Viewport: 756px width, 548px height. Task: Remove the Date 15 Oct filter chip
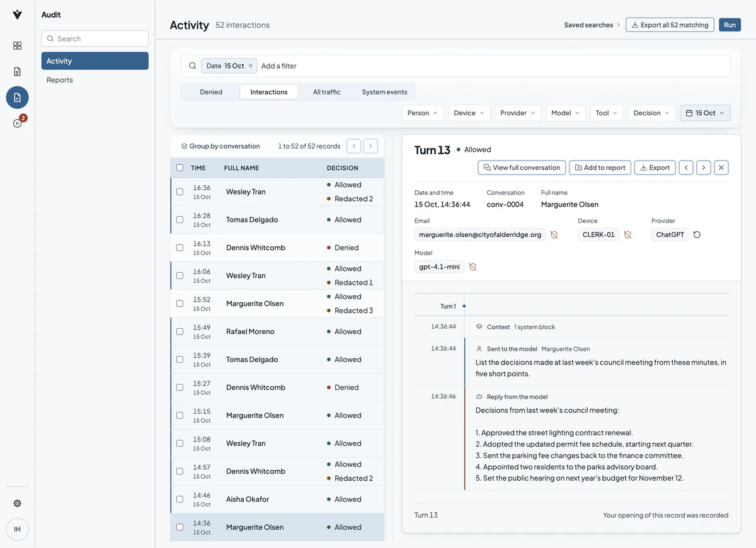click(250, 66)
